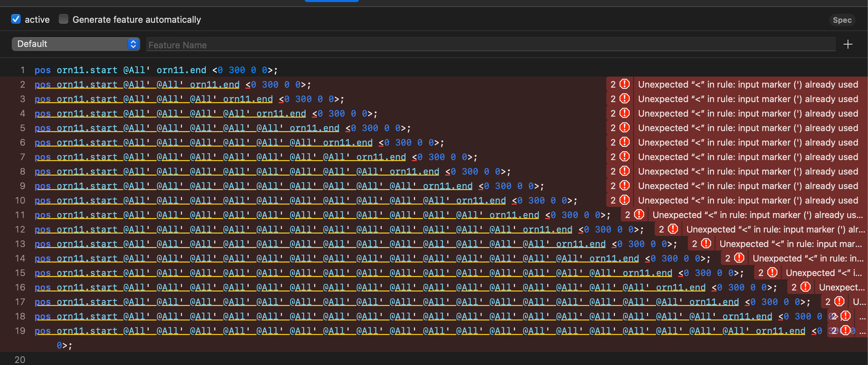Click the error icon on line 17
This screenshot has height=365, width=868.
point(839,301)
